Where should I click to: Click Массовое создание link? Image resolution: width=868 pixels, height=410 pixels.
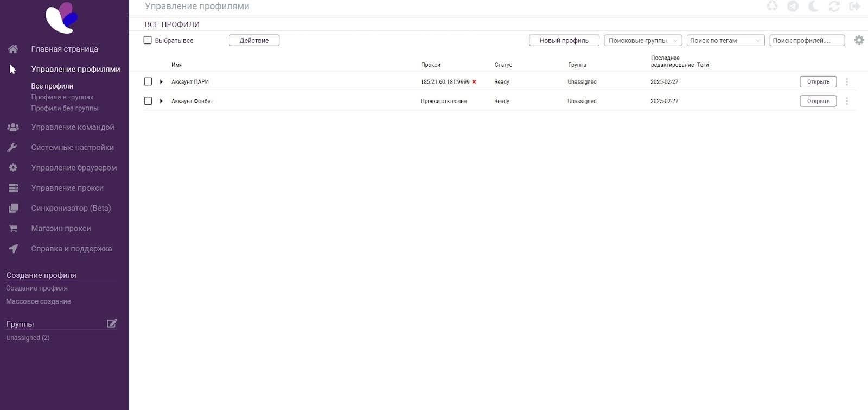(39, 301)
